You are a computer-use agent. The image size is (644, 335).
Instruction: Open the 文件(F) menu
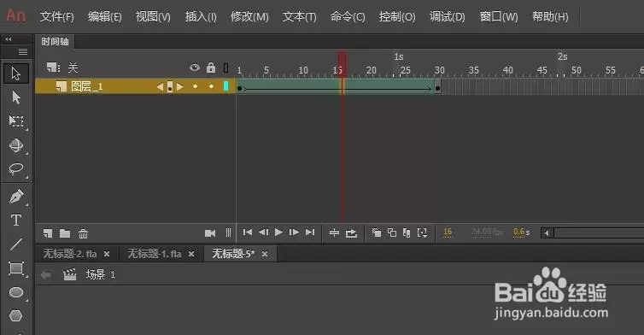(x=56, y=17)
